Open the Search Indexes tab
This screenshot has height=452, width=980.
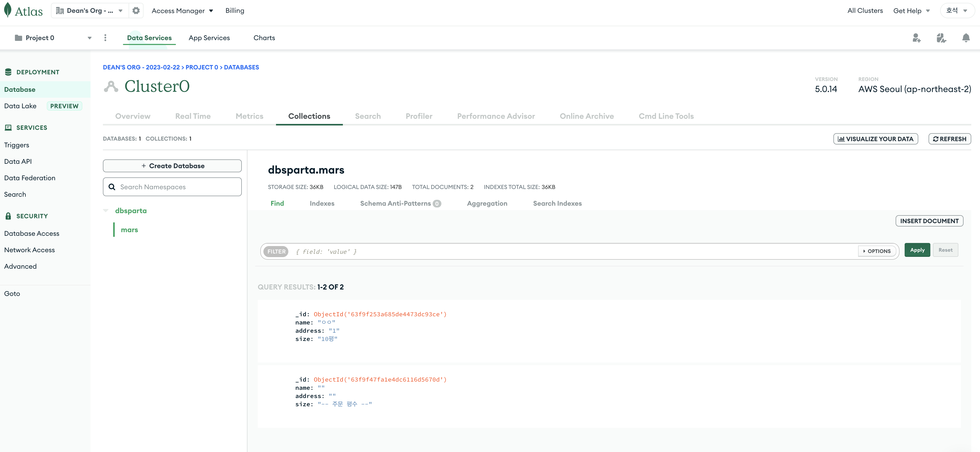pos(557,203)
